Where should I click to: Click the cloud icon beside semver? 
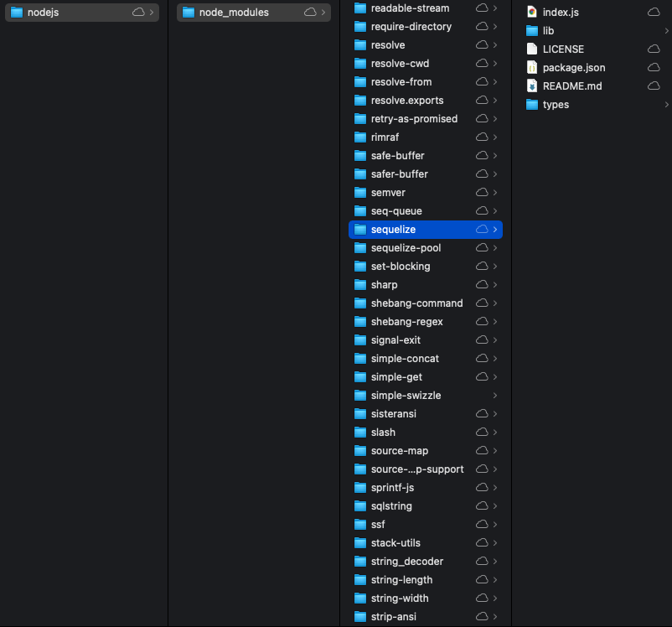482,193
